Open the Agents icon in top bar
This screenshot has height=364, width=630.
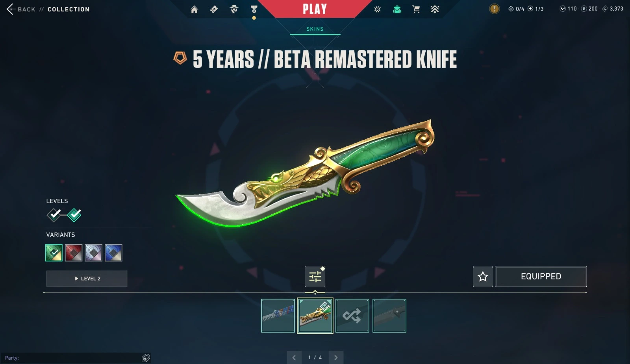234,9
